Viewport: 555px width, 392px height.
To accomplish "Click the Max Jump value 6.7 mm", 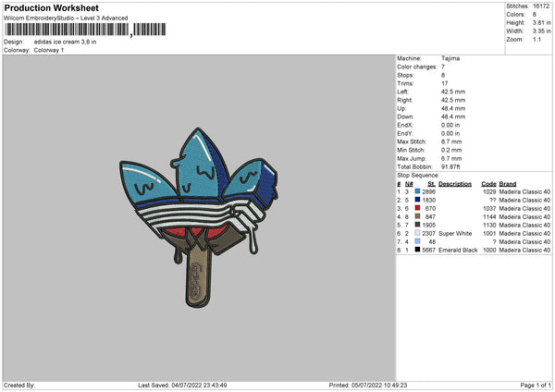I will tap(451, 158).
